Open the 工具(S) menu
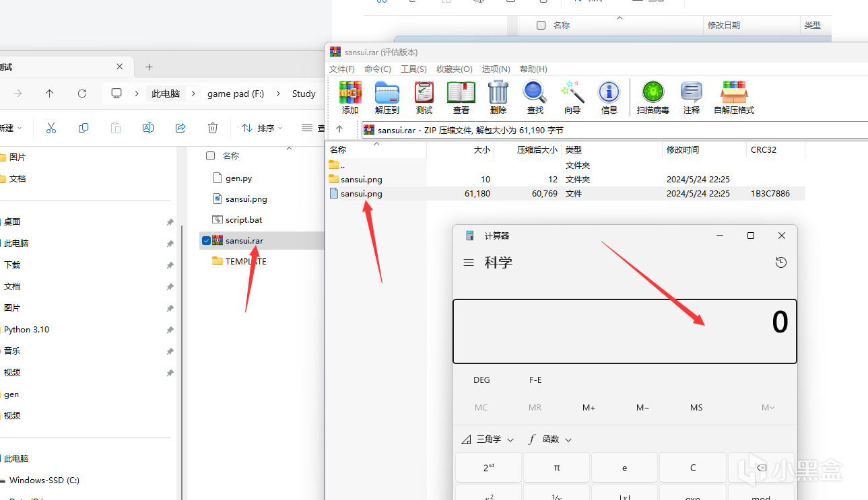Viewport: 868px width, 500px height. pyautogui.click(x=413, y=69)
